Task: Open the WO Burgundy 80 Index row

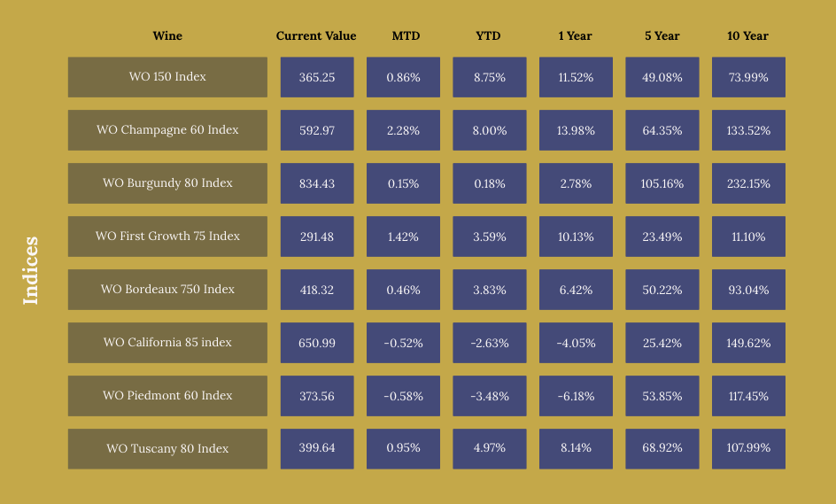Action: [167, 183]
